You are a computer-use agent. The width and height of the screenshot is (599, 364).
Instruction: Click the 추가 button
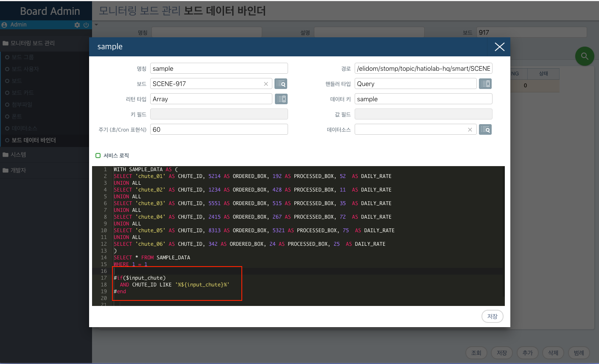pos(527,353)
